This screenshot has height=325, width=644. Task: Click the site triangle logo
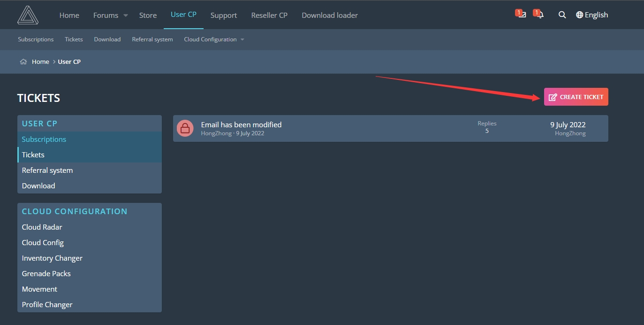[x=28, y=15]
